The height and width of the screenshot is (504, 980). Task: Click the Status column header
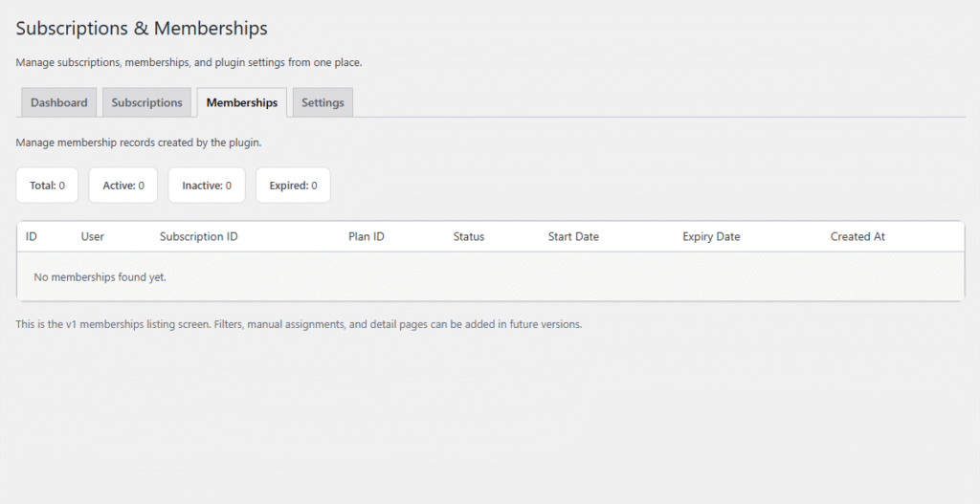click(469, 236)
